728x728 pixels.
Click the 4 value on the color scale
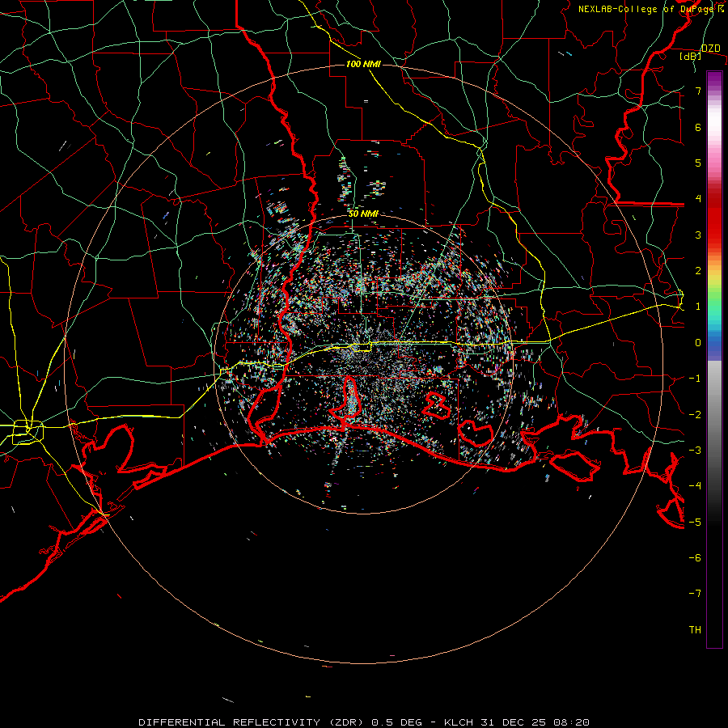click(x=698, y=199)
